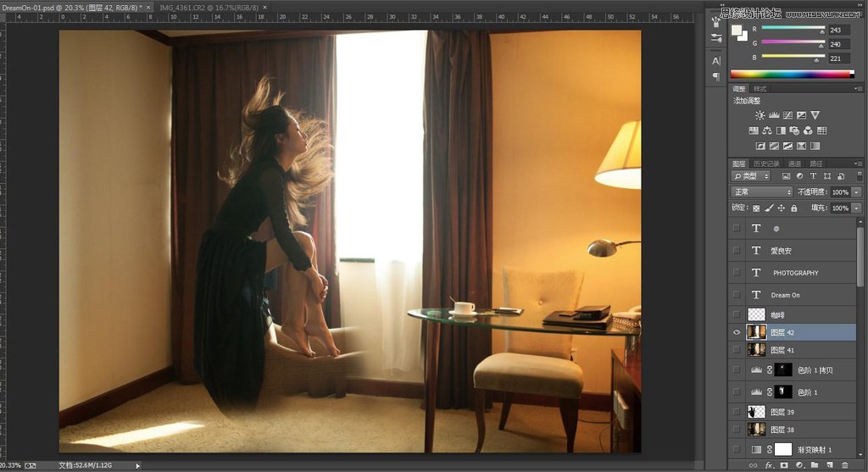Filter layers by pixel layers
This screenshot has width=868, height=472.
(786, 176)
